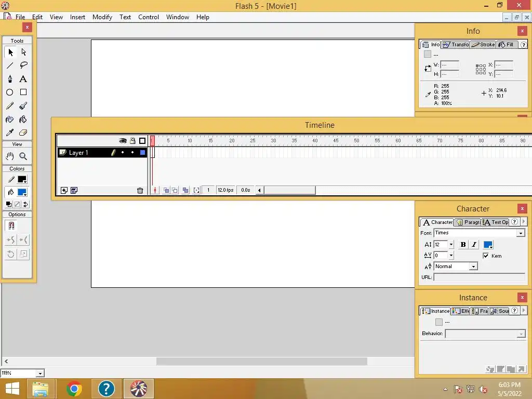Toggle the Kern checkbox

486,256
